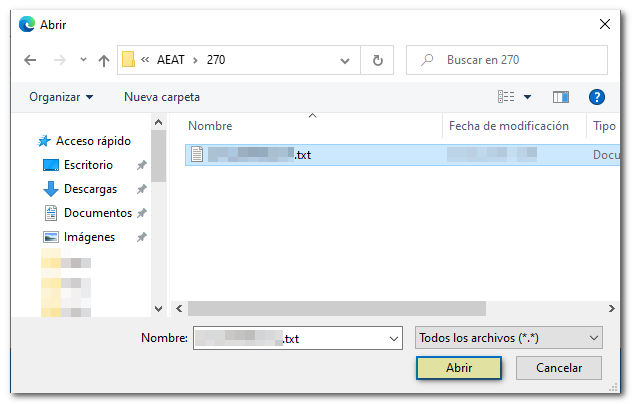Expand the file name combo box arrow

[393, 339]
